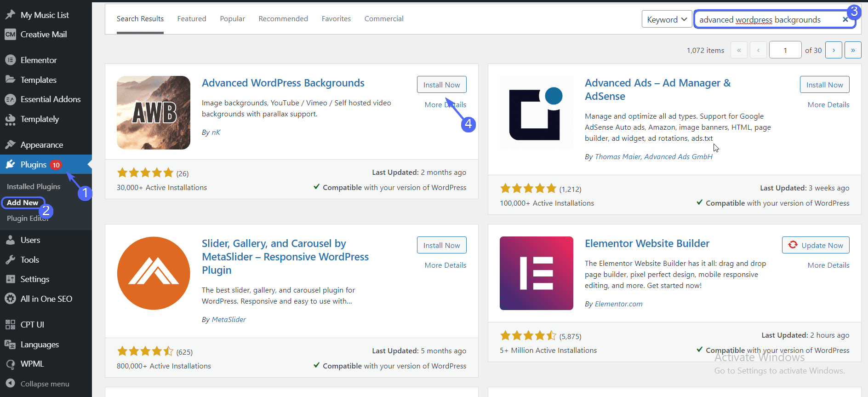Image resolution: width=868 pixels, height=397 pixels.
Task: Click the Elementor Website Builder logo
Action: click(x=537, y=273)
